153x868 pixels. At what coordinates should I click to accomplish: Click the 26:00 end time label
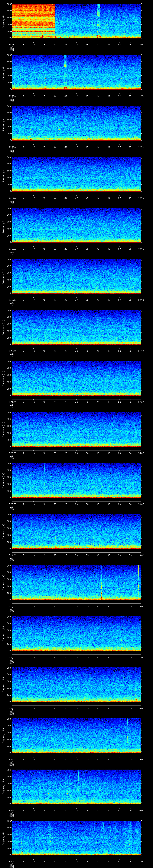click(x=141, y=606)
